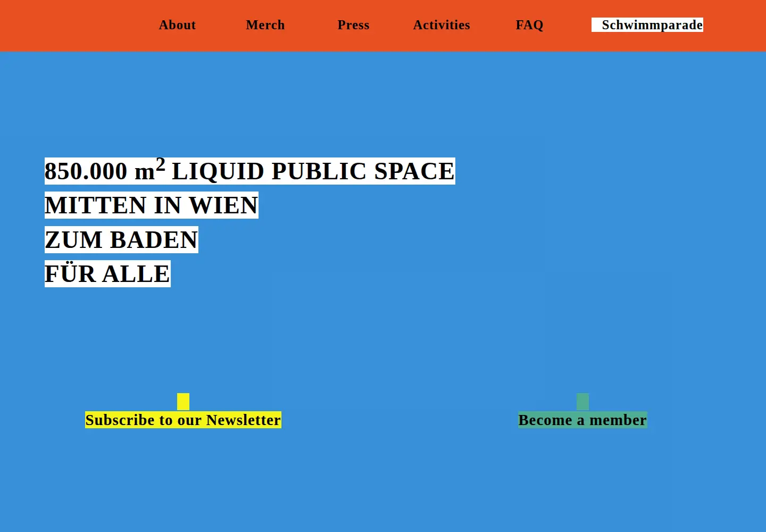
Task: Click the headline line "MITTEN IN WIEN"
Action: click(152, 205)
